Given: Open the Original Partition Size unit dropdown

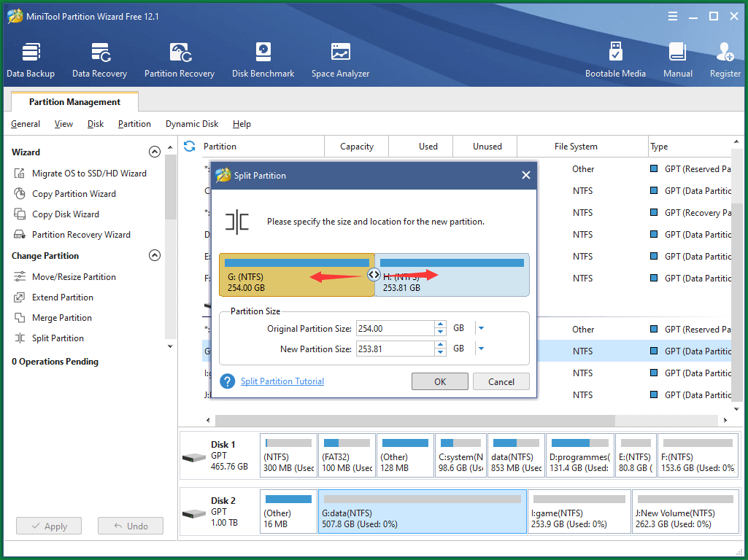Looking at the screenshot, I should click(x=482, y=328).
